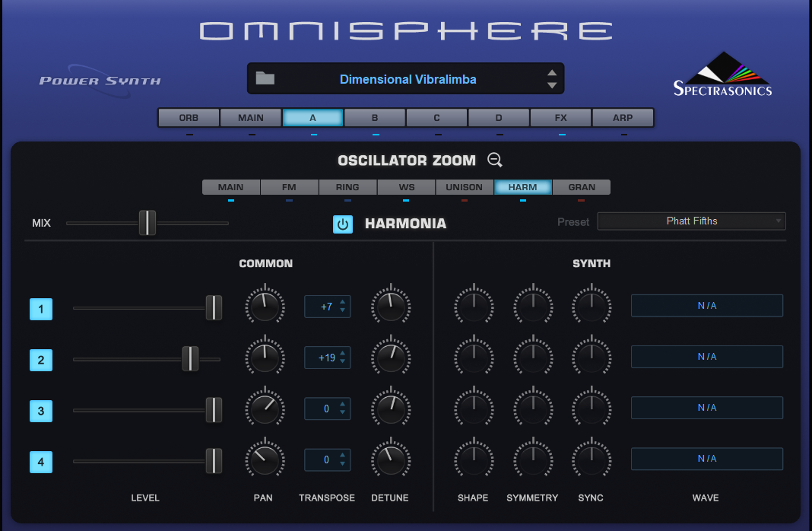Toggle Harmonia oscillator 3 button

coord(41,412)
